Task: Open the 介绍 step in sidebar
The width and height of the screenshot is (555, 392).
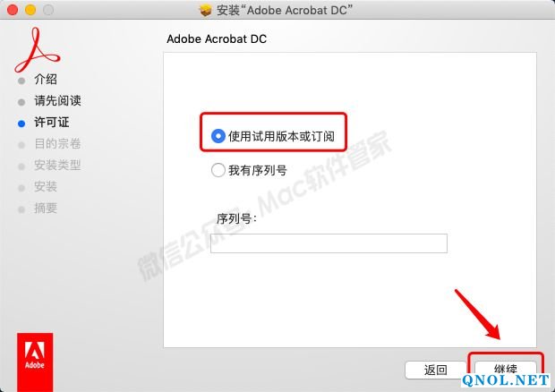Action: click(x=46, y=80)
